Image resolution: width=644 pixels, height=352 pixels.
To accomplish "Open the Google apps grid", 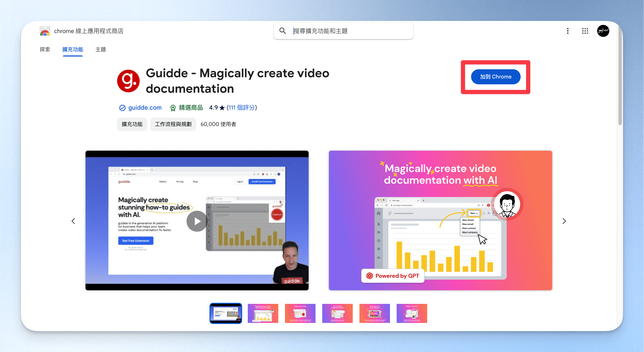I will pos(585,31).
